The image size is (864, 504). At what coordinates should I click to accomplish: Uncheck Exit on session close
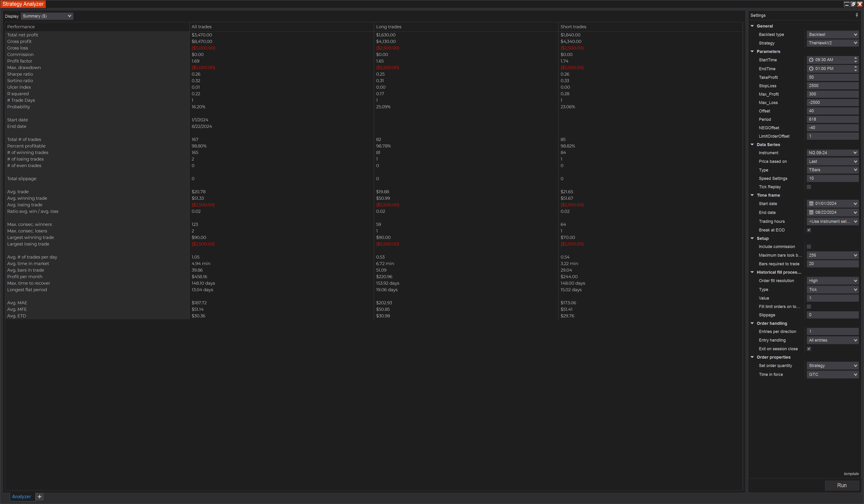click(809, 349)
